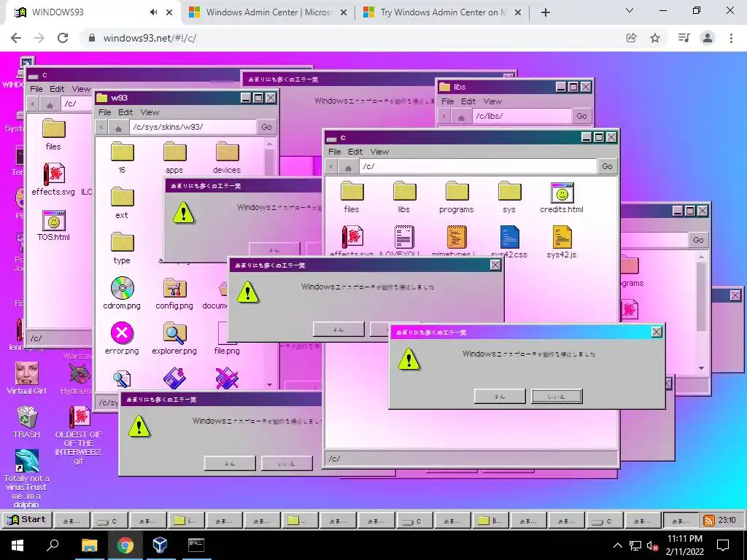
Task: Open File menu in w93 window
Action: click(x=104, y=112)
